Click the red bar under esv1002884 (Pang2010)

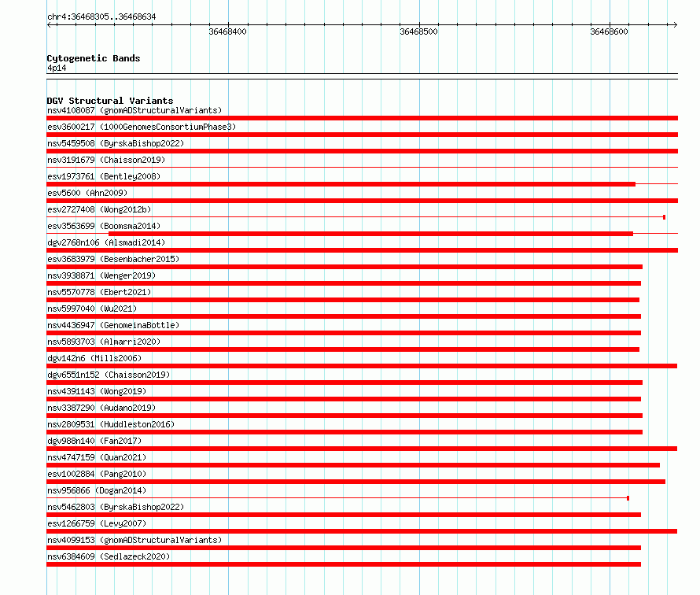click(356, 482)
